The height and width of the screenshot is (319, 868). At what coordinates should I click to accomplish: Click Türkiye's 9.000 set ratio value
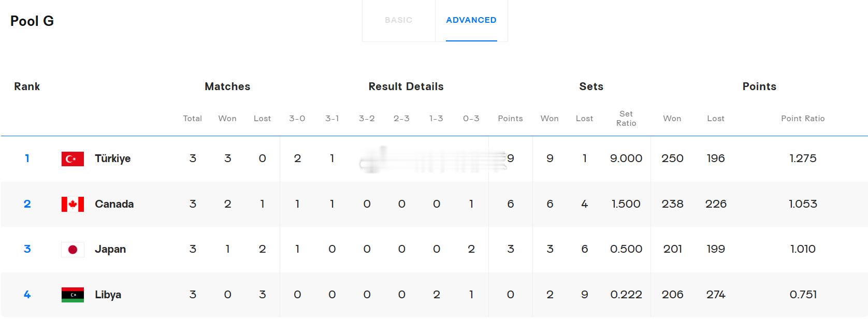pyautogui.click(x=626, y=158)
